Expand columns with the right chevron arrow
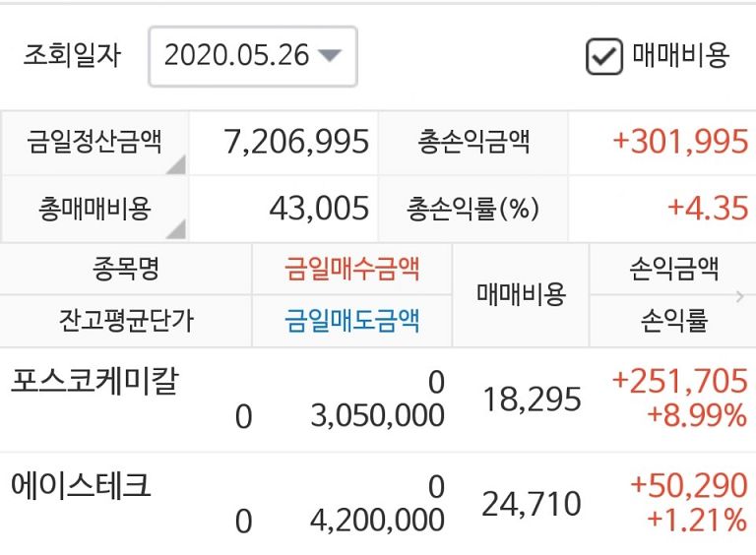756x555 pixels. pos(740,294)
